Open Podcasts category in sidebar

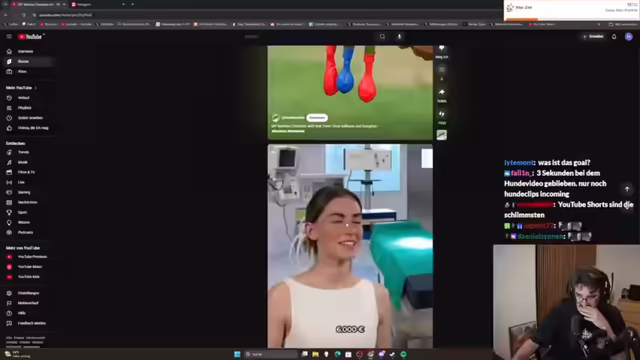point(27,232)
